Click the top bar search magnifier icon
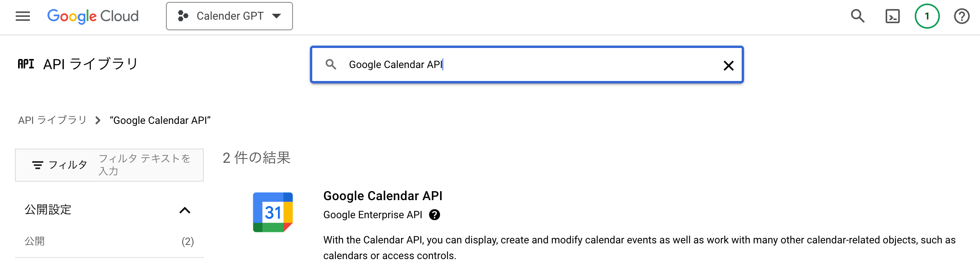This screenshot has width=980, height=276. [858, 16]
